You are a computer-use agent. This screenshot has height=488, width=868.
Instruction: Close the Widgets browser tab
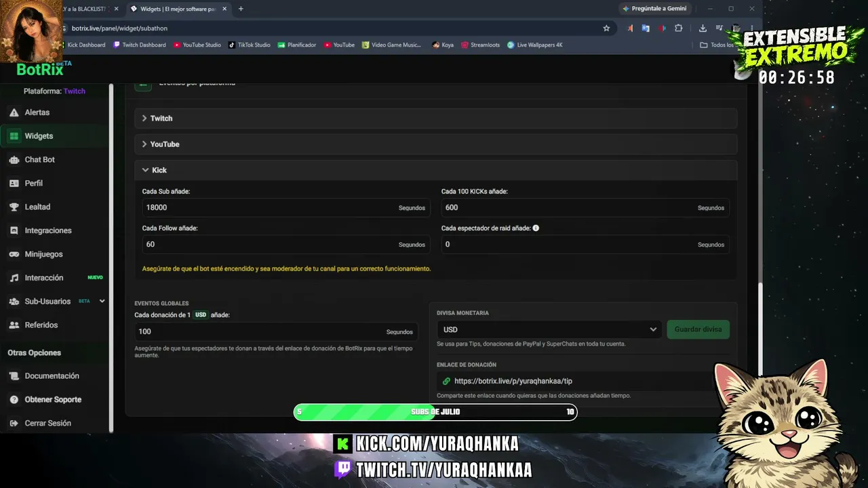point(224,9)
